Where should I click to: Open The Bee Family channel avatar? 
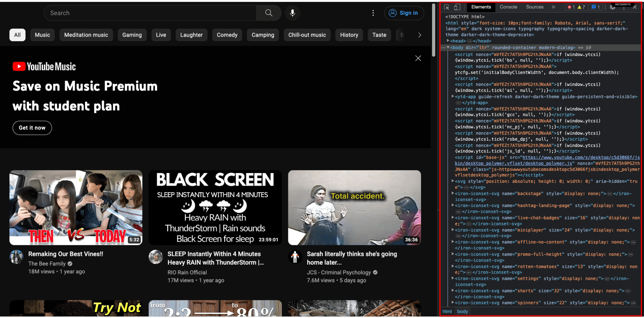16,257
